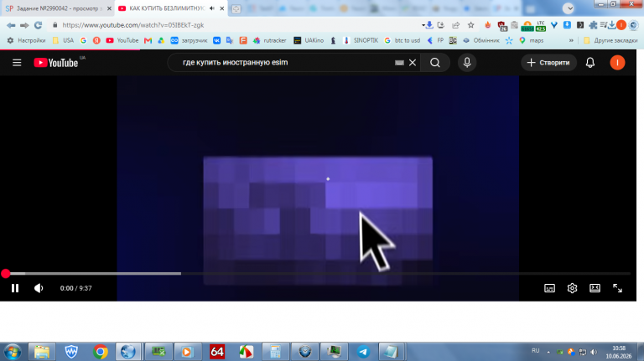Click the Створити create button
Screen dimensions: 644x361
coord(548,63)
